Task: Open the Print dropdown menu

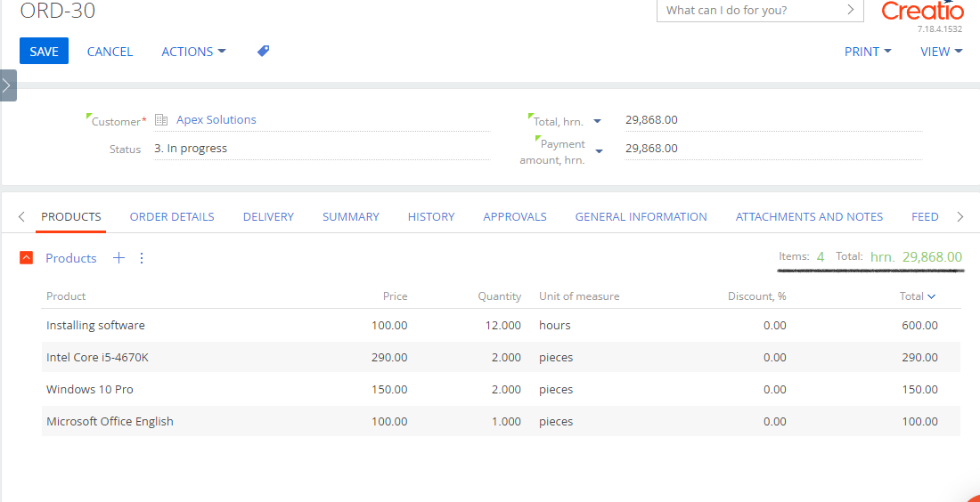Action: 868,52
